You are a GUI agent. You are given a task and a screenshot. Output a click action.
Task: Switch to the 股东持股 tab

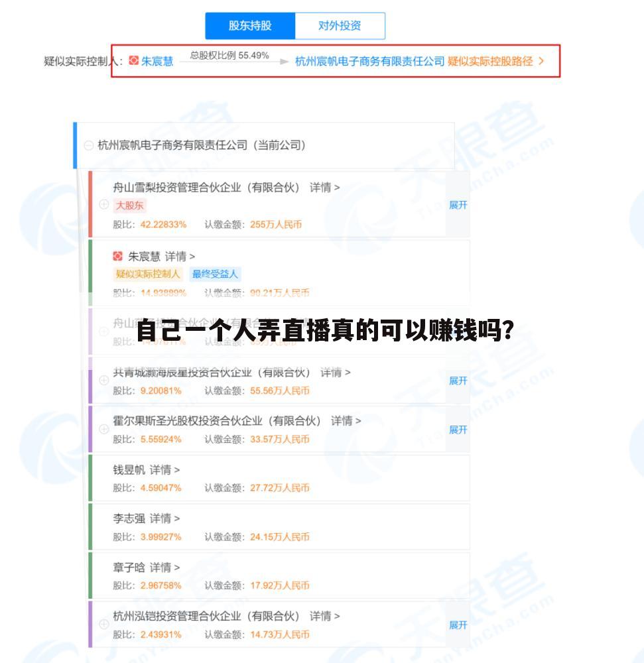click(250, 26)
